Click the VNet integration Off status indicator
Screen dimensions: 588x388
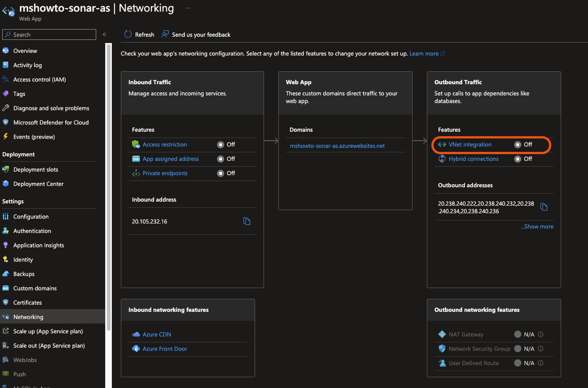coord(518,144)
